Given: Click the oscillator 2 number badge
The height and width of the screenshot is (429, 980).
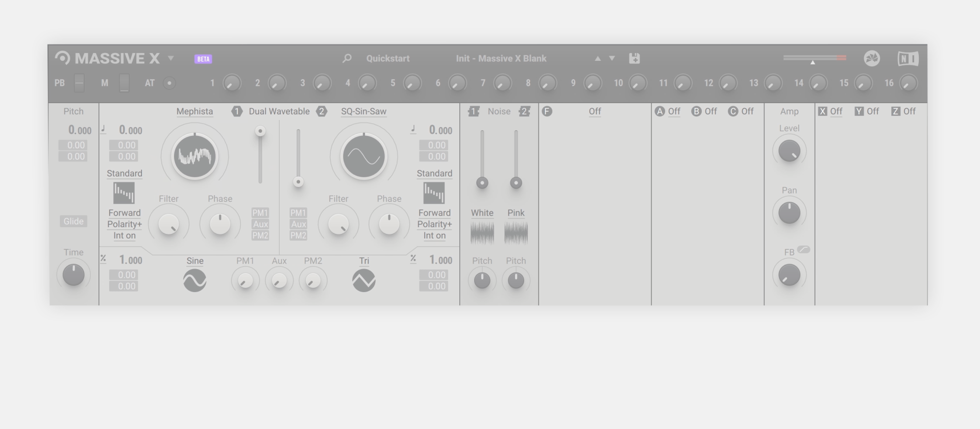Looking at the screenshot, I should click(x=321, y=111).
